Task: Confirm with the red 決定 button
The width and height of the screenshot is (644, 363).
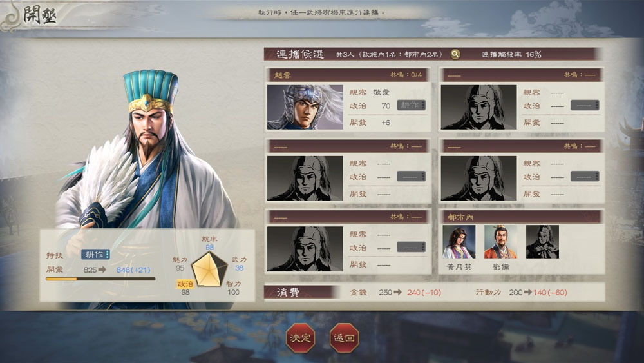Action: [300, 338]
